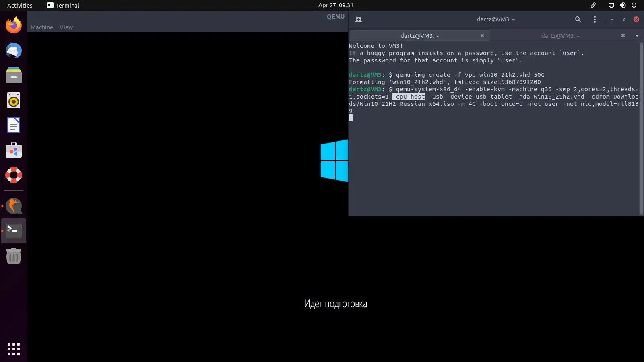This screenshot has height=362, width=644.
Task: Open the terminal's three-dot menu
Action: 595,19
